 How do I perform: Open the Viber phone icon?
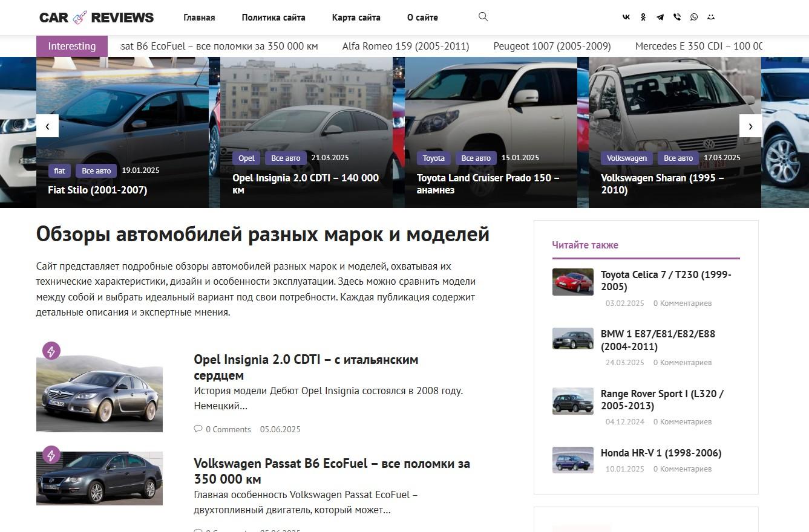pyautogui.click(x=677, y=17)
